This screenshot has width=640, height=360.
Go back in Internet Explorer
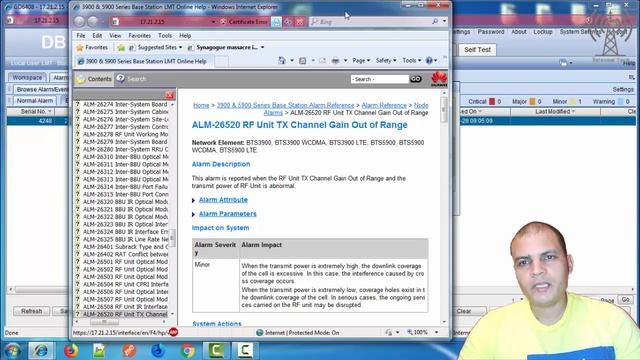click(x=80, y=21)
